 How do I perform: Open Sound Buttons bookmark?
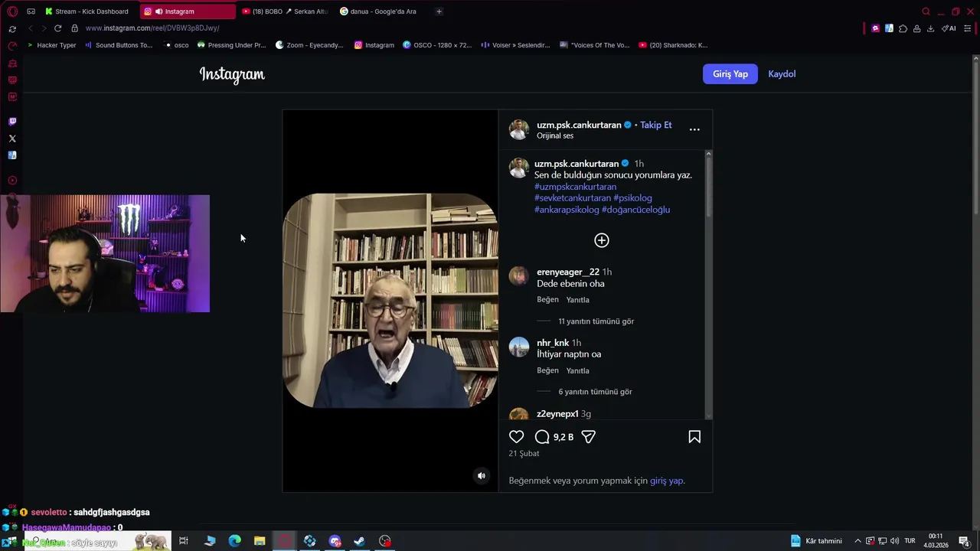(x=119, y=45)
